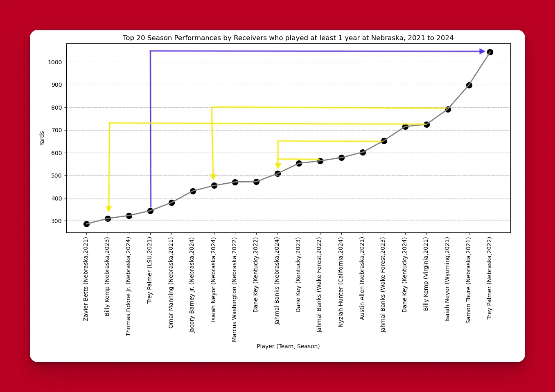Pick the Trey Palmer (LSU, 2021) data point
Image resolution: width=555 pixels, height=392 pixels.
[x=150, y=211]
